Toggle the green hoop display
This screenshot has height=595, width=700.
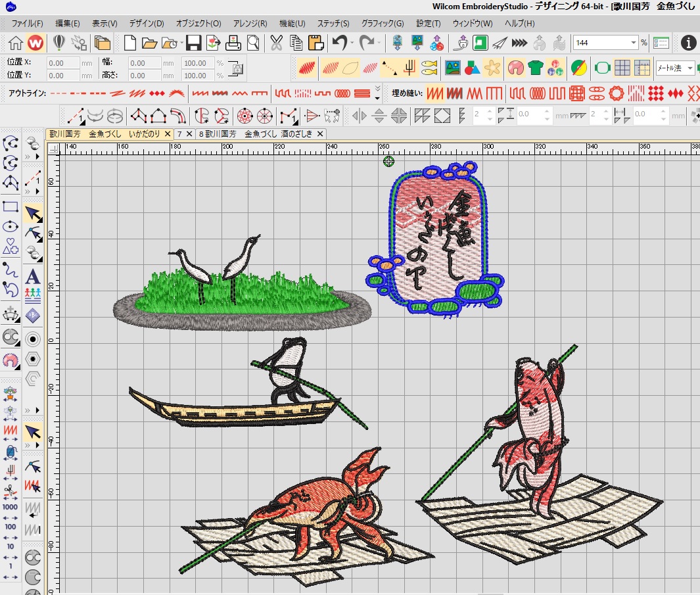coord(602,68)
